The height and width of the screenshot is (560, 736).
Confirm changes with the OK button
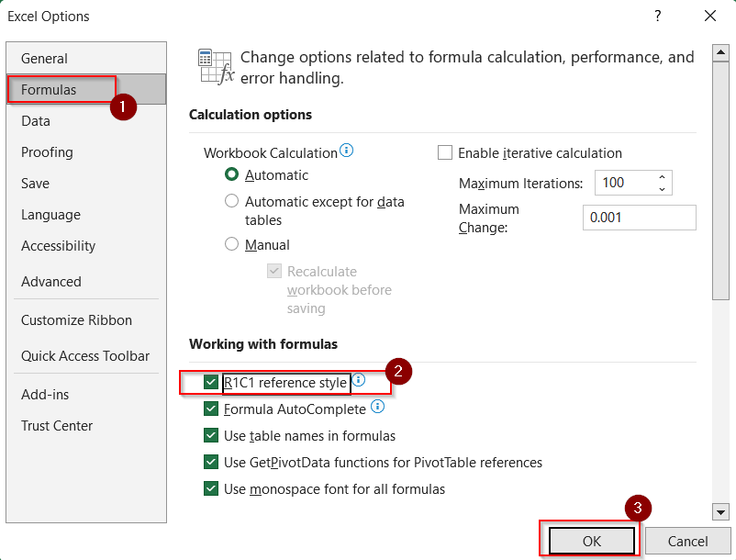[591, 541]
